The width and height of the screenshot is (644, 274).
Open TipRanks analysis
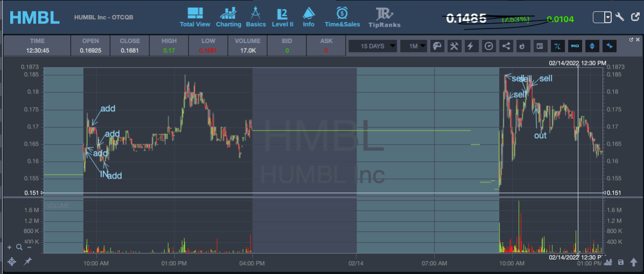click(384, 18)
